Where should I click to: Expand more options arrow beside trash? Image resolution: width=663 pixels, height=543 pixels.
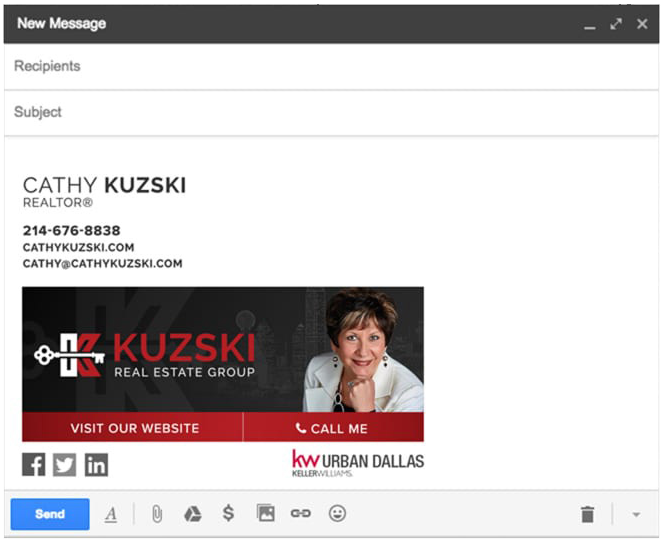click(x=636, y=515)
